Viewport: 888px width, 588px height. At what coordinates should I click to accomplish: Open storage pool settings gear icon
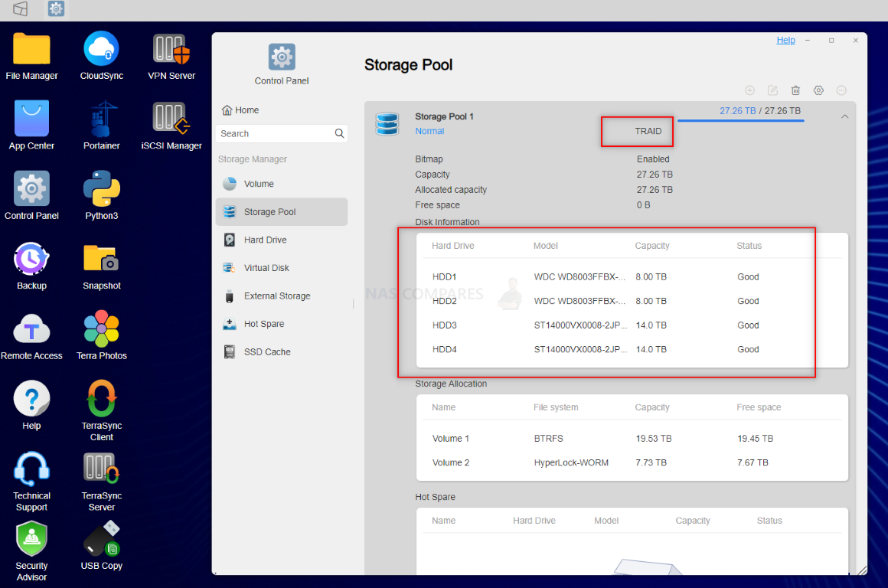(x=818, y=90)
